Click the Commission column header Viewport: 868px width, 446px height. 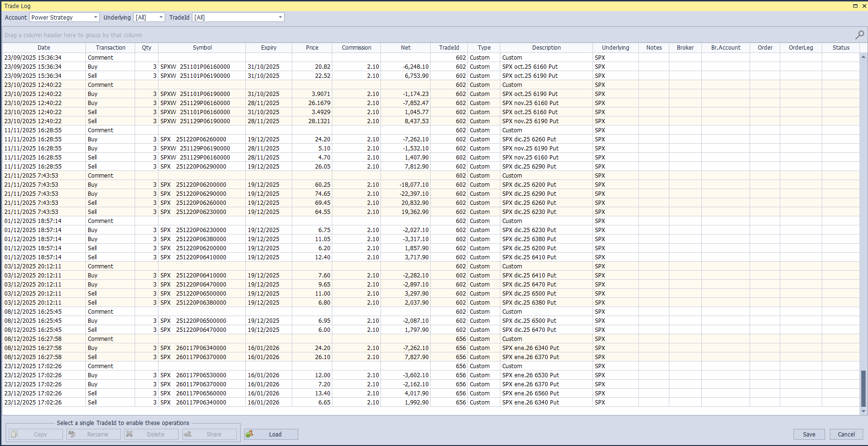[356, 47]
